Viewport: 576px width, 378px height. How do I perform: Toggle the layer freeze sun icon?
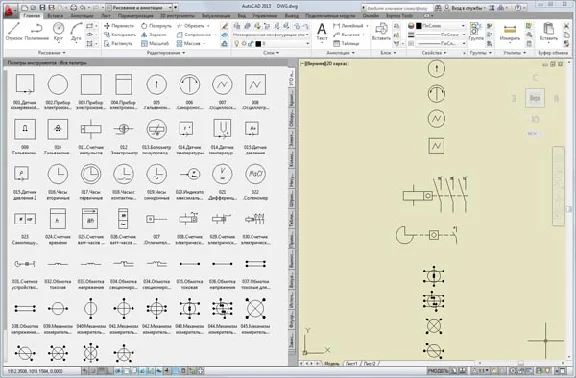tap(244, 43)
